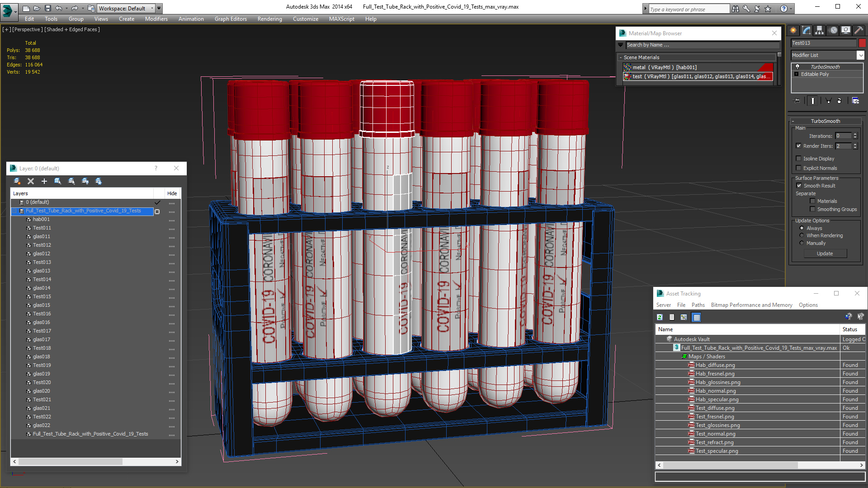
Task: Click the Perspective viewport label
Action: tap(28, 29)
